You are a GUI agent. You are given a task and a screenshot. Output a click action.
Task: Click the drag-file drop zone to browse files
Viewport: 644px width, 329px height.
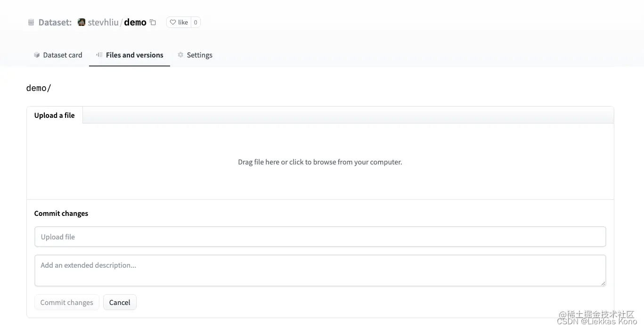(x=320, y=162)
